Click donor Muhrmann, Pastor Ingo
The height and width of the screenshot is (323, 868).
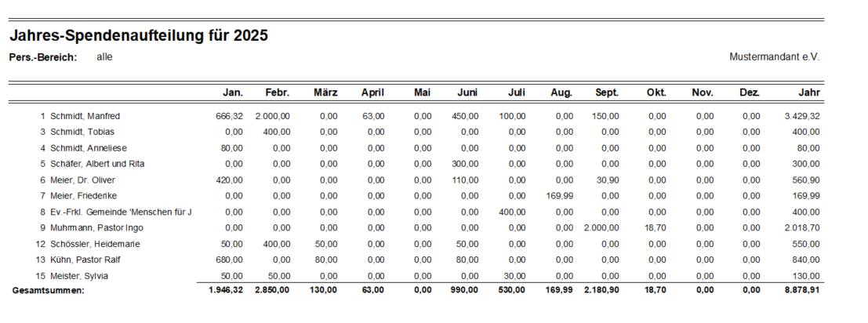96,227
